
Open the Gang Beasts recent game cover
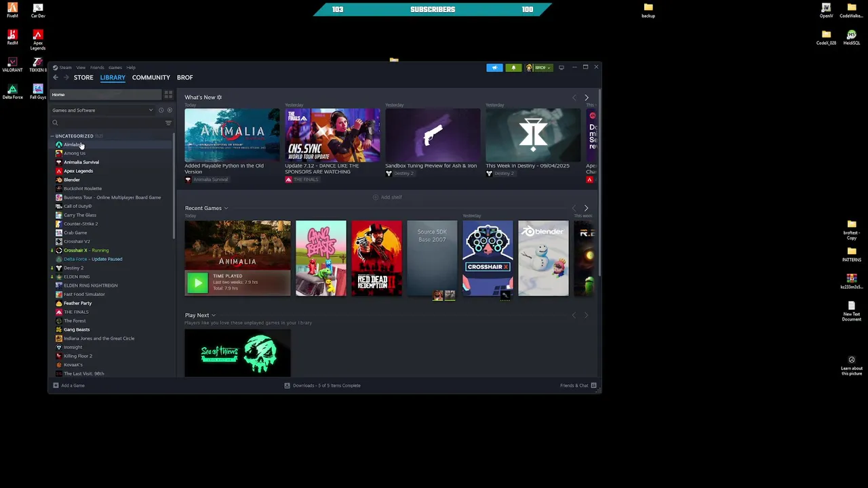tap(321, 258)
